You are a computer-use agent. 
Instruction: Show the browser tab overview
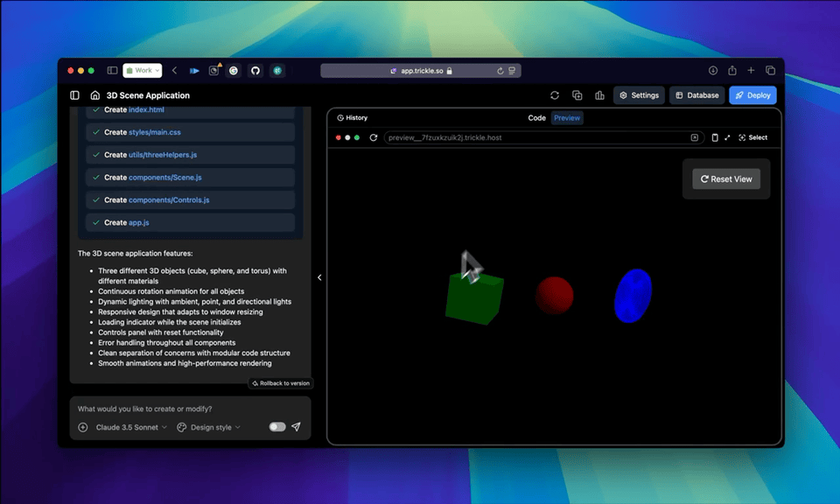coord(770,70)
